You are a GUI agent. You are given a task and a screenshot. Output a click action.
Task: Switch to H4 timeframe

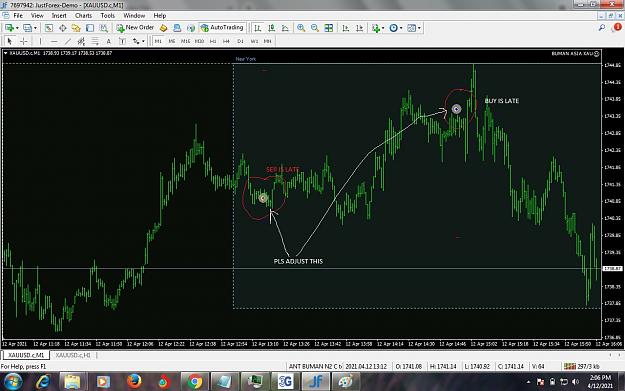[226, 41]
